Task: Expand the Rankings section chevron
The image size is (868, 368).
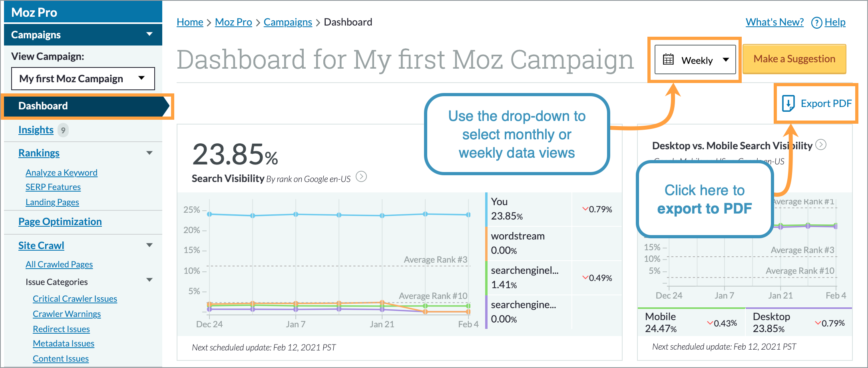Action: pos(149,152)
